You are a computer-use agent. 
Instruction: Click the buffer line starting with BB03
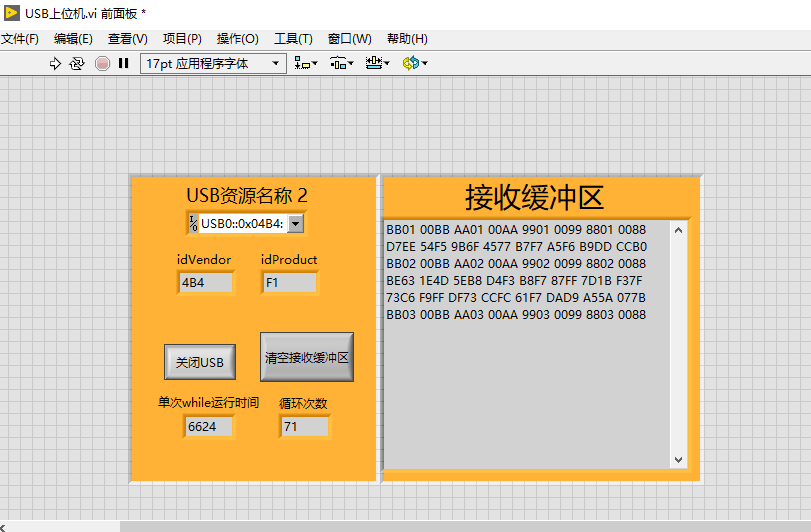coord(516,315)
